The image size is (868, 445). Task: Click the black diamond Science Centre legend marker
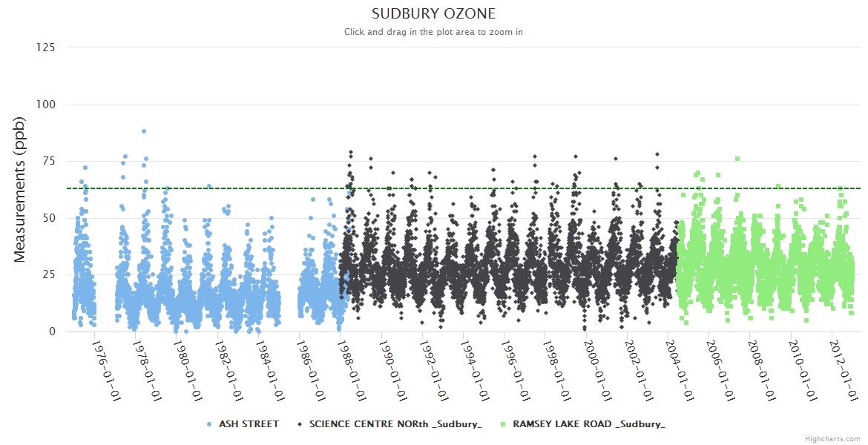click(300, 424)
